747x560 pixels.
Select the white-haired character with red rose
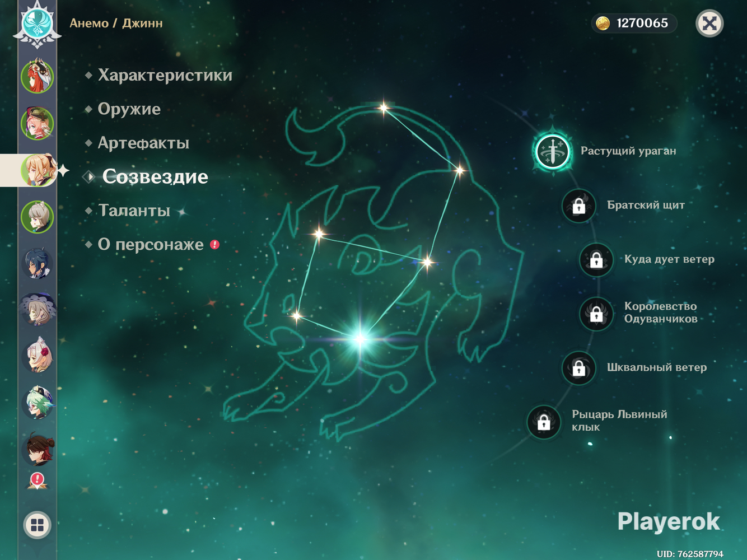(37, 356)
